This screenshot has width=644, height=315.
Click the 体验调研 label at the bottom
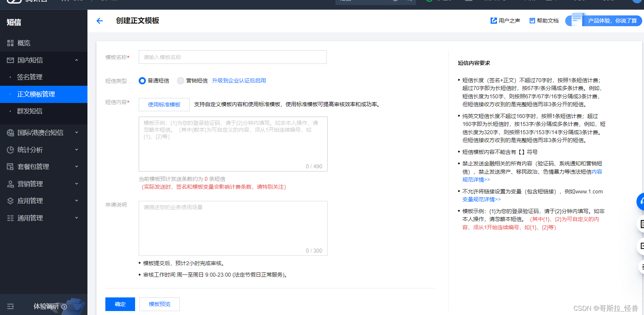[x=46, y=307]
